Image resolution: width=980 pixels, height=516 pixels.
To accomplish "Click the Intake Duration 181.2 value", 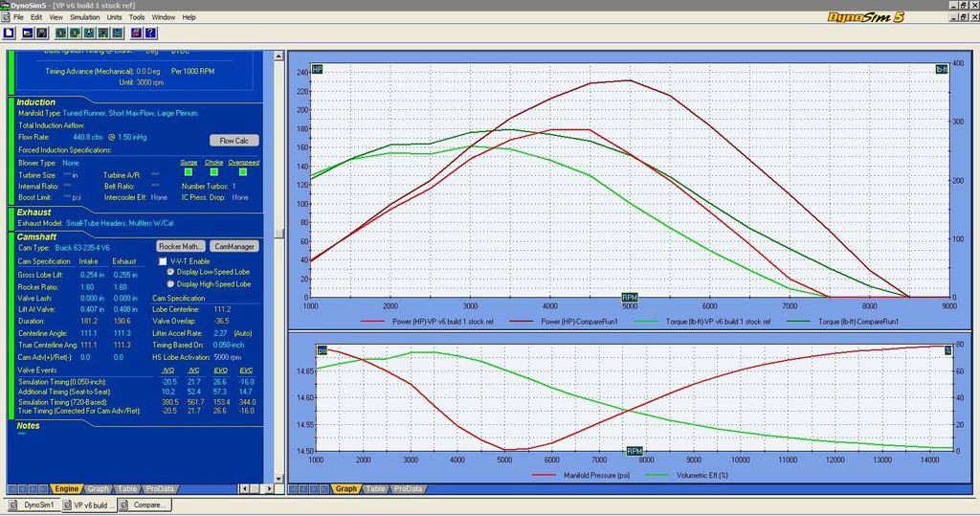I will click(x=89, y=321).
